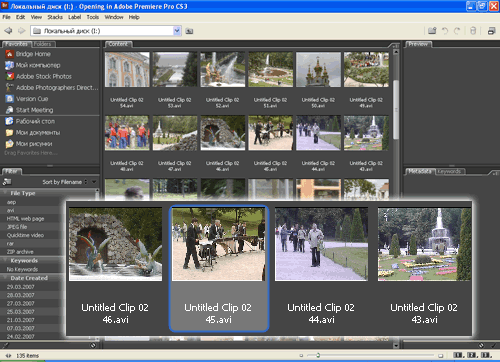The image size is (500, 362).
Task: Open Adobe Stock Photos favorite
Action: tap(39, 76)
